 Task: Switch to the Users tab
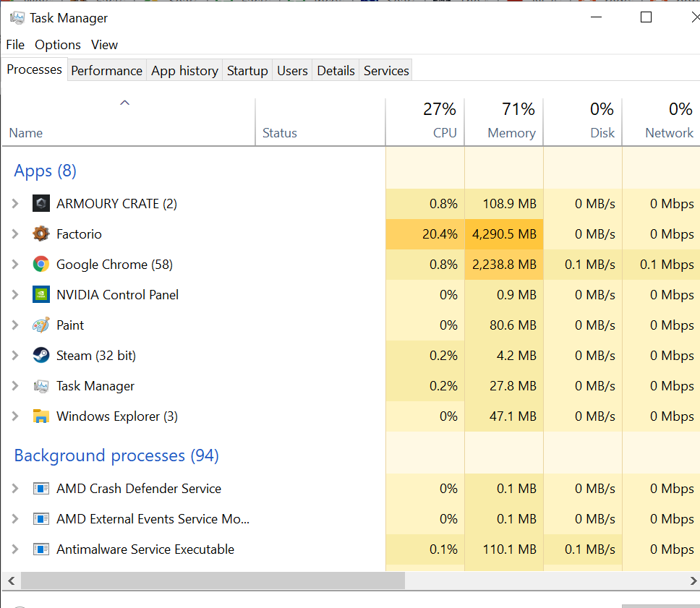tap(292, 71)
